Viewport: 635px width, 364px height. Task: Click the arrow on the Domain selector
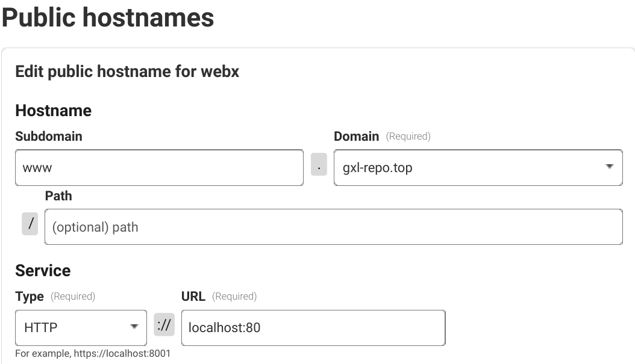coord(609,167)
